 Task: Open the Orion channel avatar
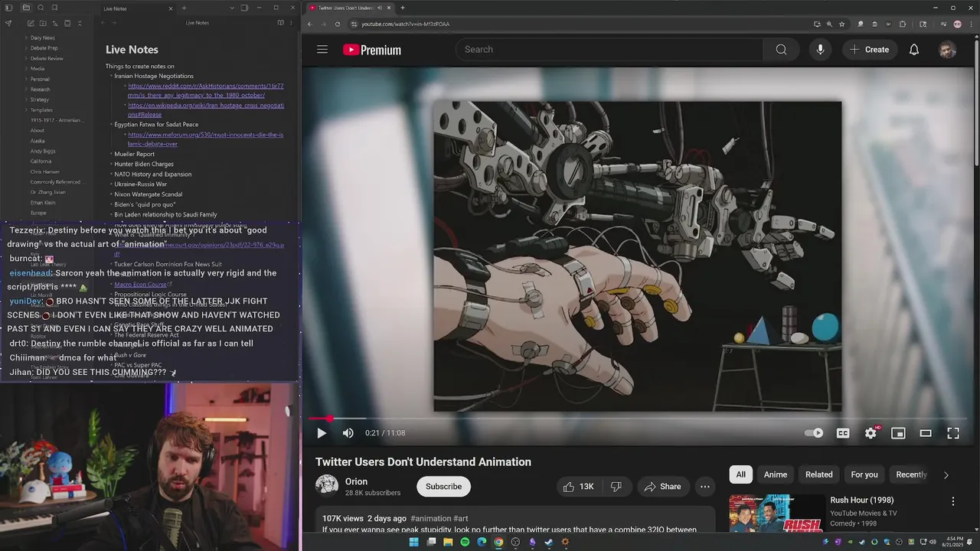(x=327, y=486)
